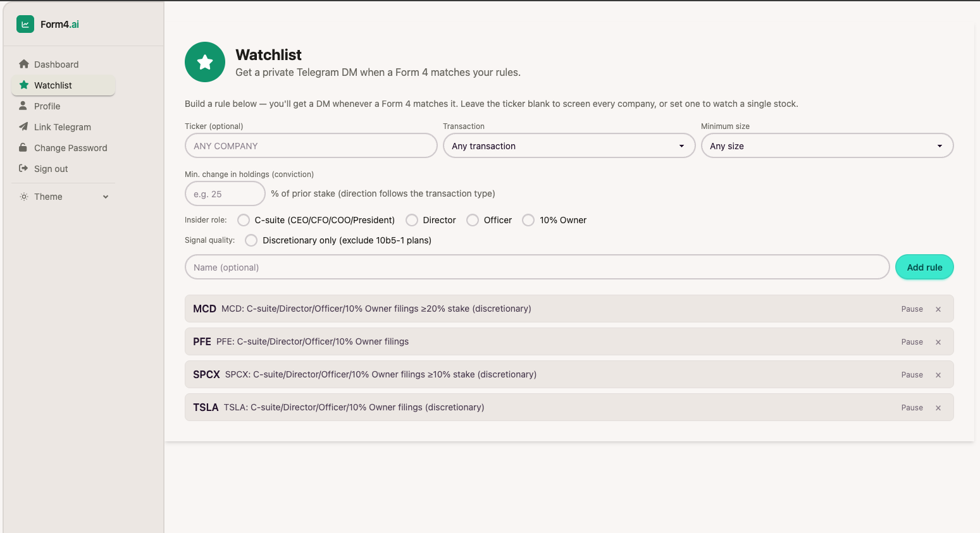Click the large green Watchlist star badge

(x=205, y=62)
